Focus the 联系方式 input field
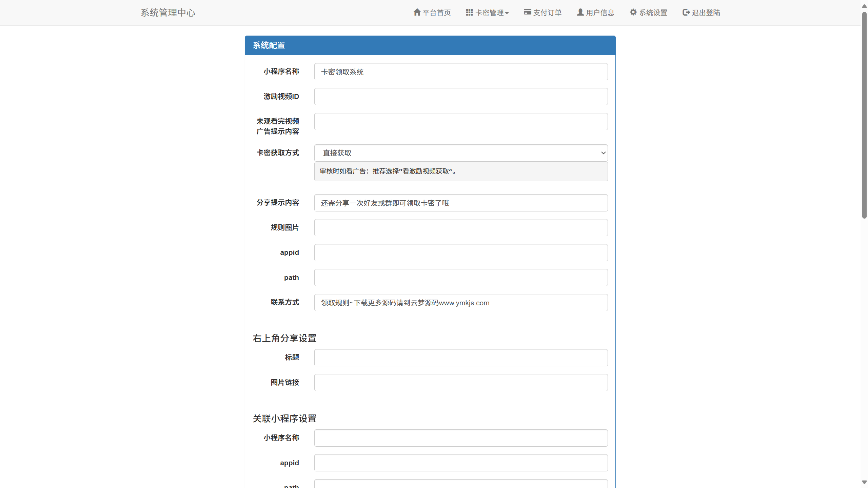This screenshot has height=488, width=868. [x=461, y=302]
